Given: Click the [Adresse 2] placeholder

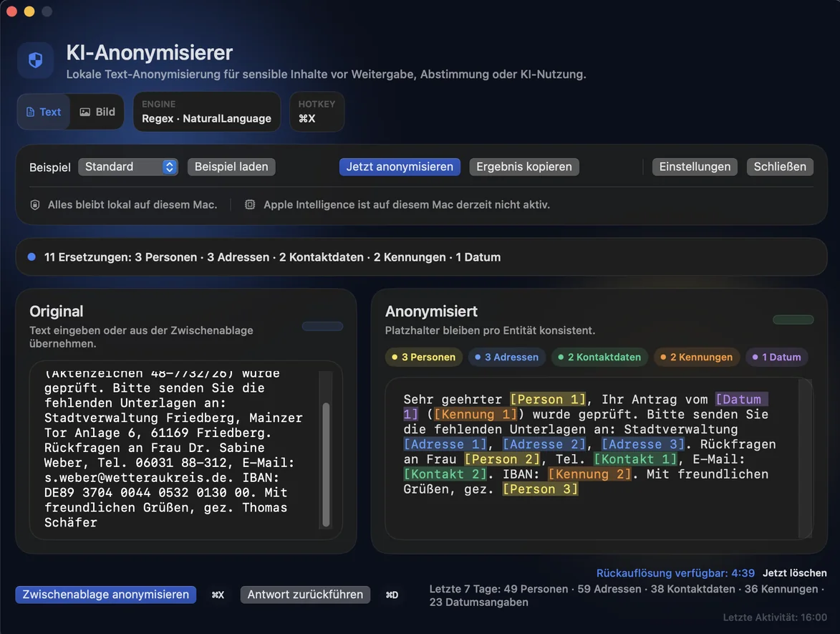Looking at the screenshot, I should click(x=544, y=444).
